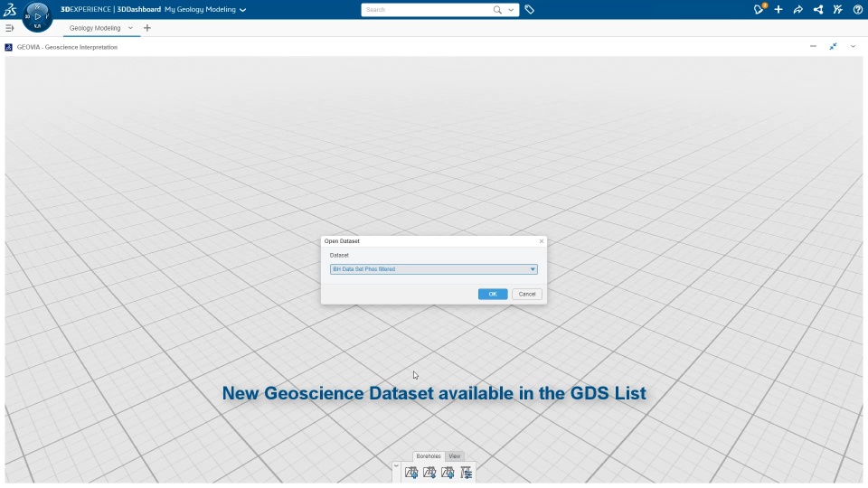Viewport: 868px width, 488px height.
Task: Open the social network connections icon
Action: tap(817, 9)
